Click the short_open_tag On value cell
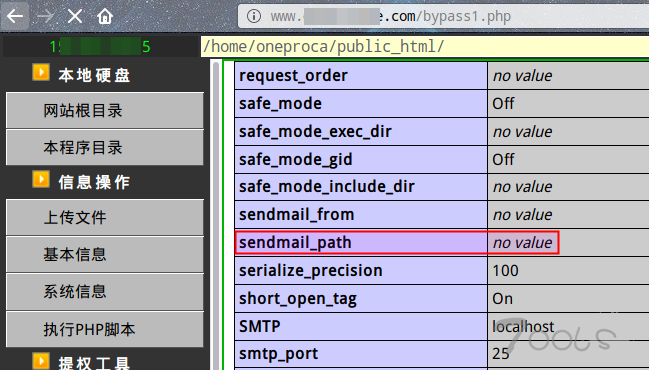 pos(568,298)
